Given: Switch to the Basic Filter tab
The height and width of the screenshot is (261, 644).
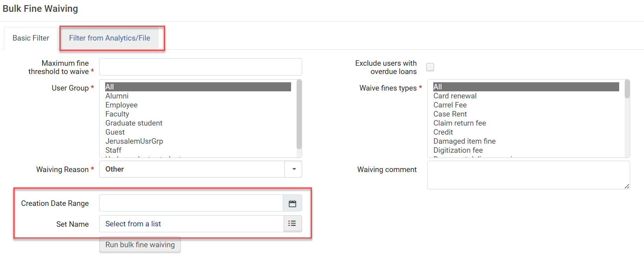Looking at the screenshot, I should (31, 38).
